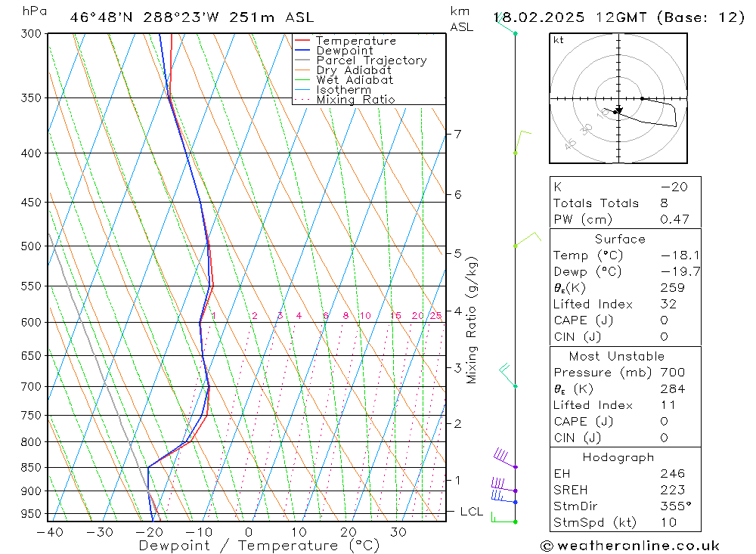The width and height of the screenshot is (756, 554).
Task: Click the 300 hPa pressure axis label
Action: [x=32, y=34]
